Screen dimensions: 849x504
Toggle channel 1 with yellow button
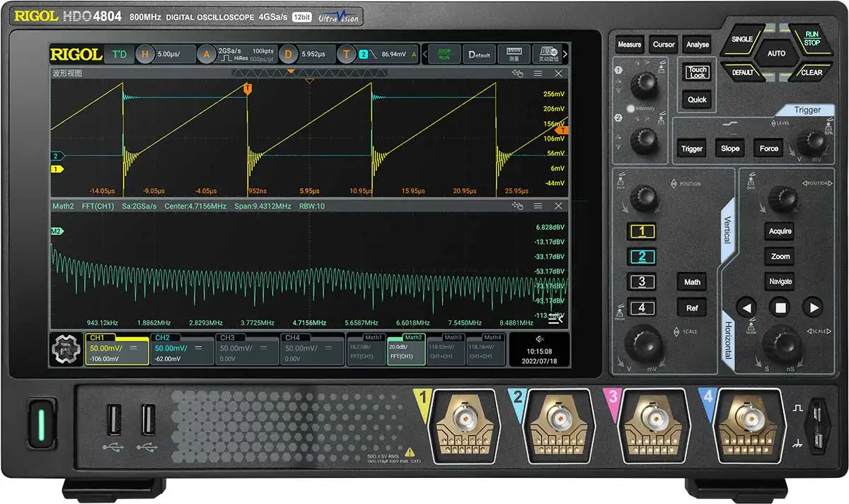pos(642,231)
